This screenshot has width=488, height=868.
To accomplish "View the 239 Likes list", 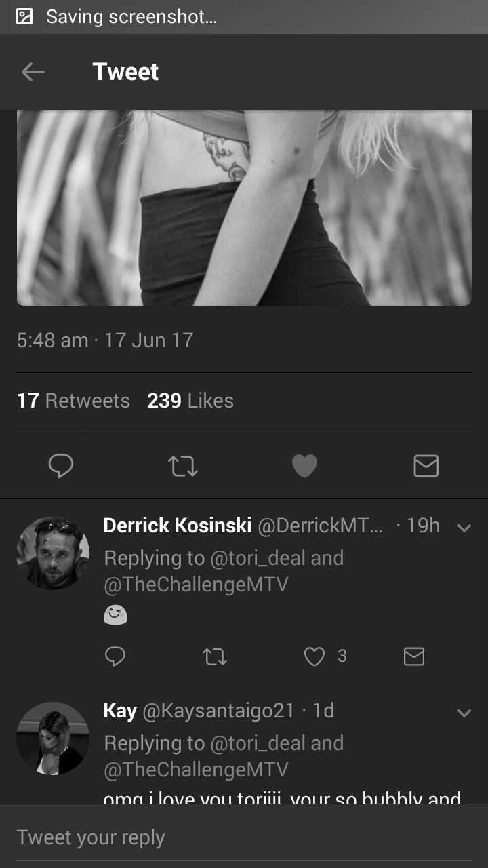I will click(x=190, y=400).
